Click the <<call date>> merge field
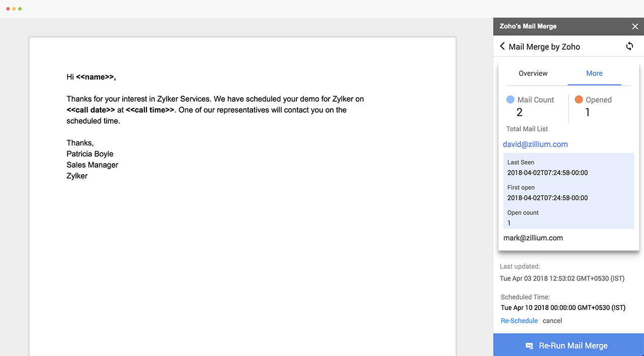This screenshot has height=356, width=644. pos(91,110)
